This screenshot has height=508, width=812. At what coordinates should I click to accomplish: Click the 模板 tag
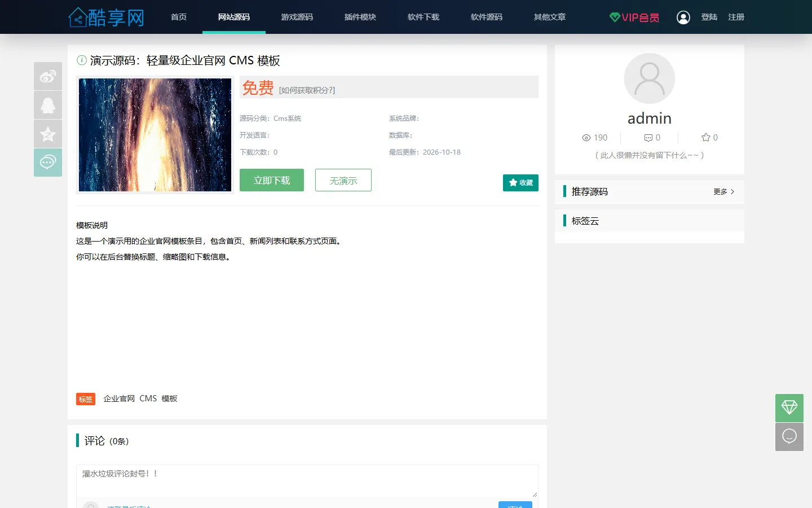click(x=169, y=398)
